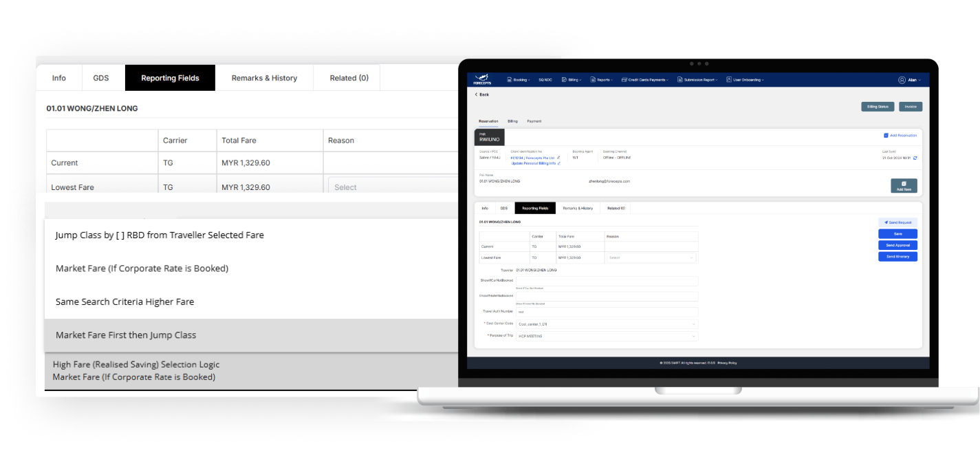Click the Forecepts logo in the navbar

tap(481, 79)
